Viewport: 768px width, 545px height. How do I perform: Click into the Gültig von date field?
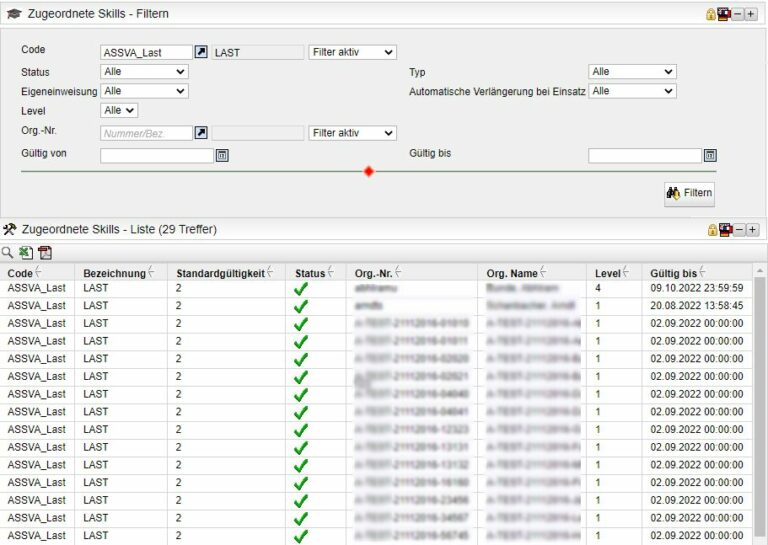pyautogui.click(x=157, y=155)
